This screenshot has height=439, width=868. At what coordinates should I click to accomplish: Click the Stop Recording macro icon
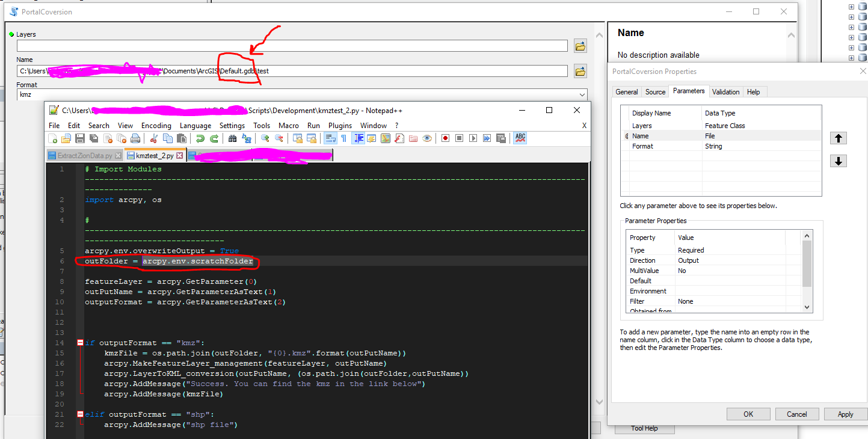[459, 138]
